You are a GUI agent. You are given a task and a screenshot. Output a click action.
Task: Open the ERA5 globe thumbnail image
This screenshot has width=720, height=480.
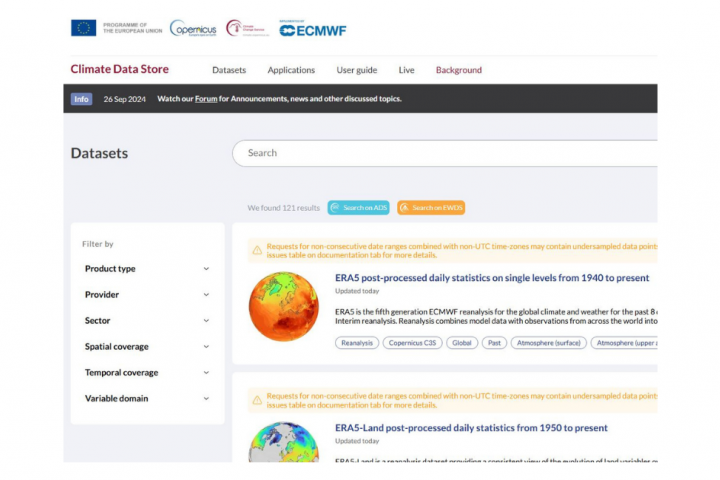[x=283, y=307]
